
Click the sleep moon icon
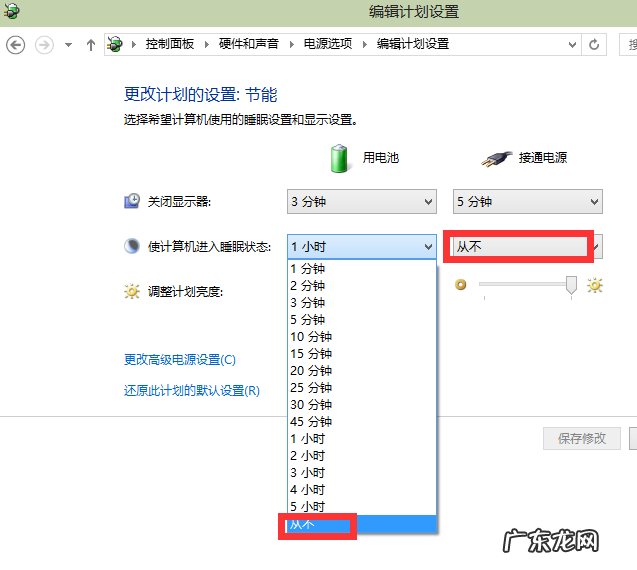(132, 246)
